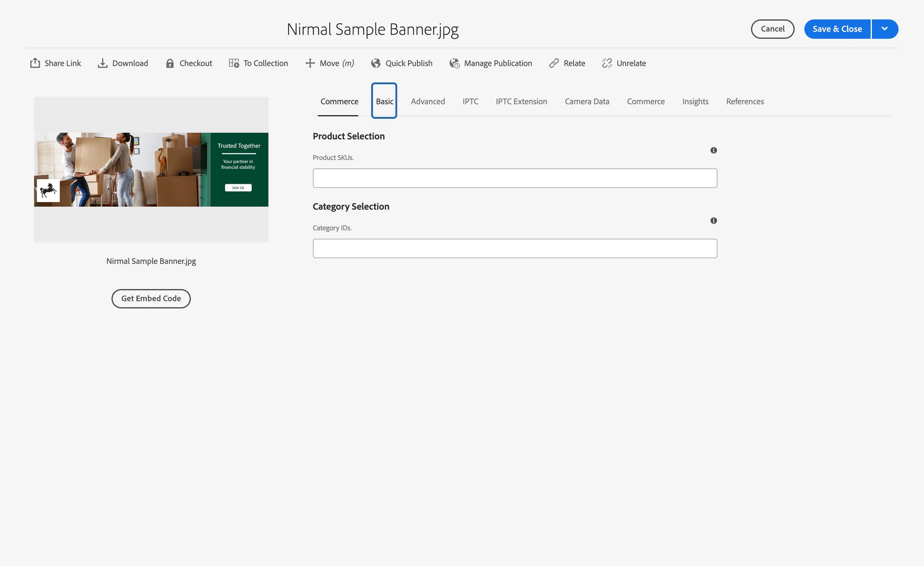Viewport: 924px width, 566px height.
Task: Switch to the Basic tab
Action: (384, 101)
